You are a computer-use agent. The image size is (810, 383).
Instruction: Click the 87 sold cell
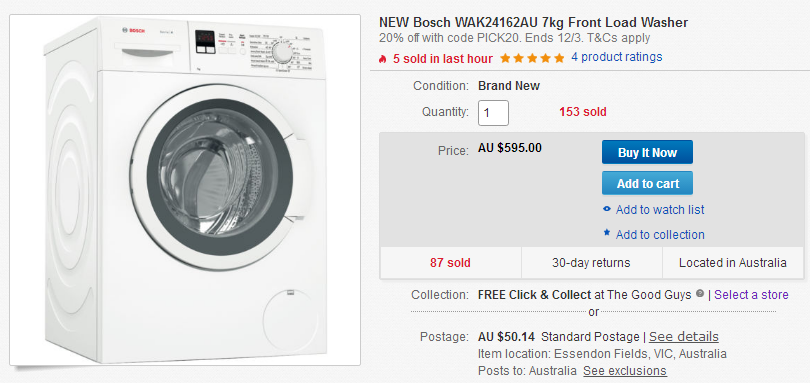coord(450,263)
